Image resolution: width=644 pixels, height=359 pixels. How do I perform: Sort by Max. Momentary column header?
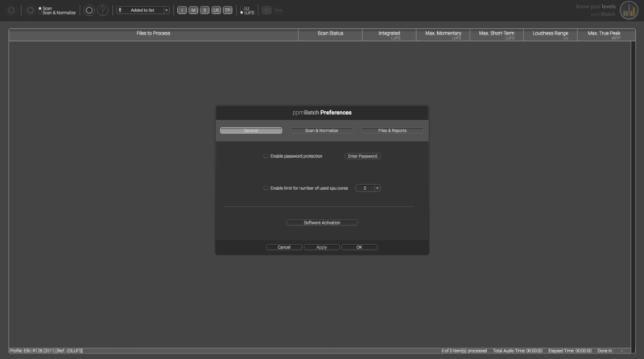click(444, 35)
